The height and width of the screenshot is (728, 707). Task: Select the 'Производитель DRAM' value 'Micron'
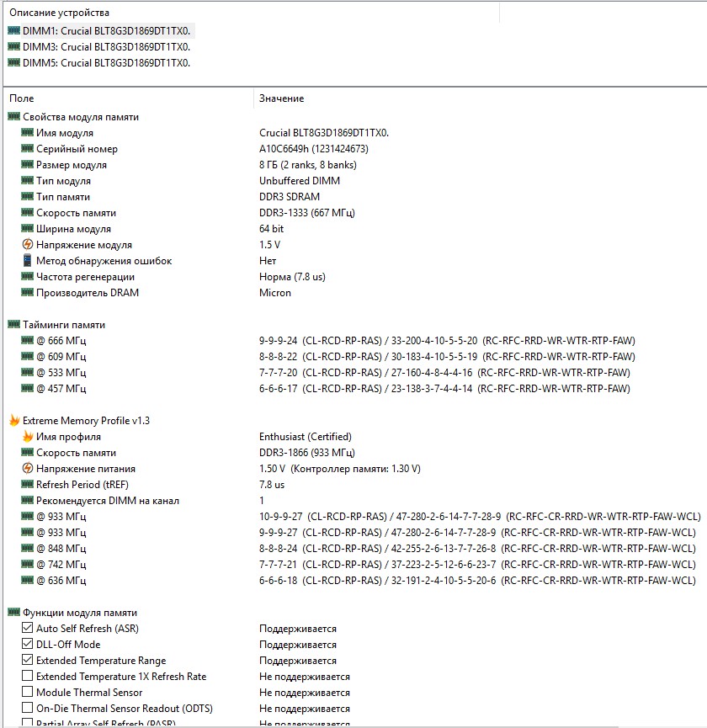click(x=275, y=293)
